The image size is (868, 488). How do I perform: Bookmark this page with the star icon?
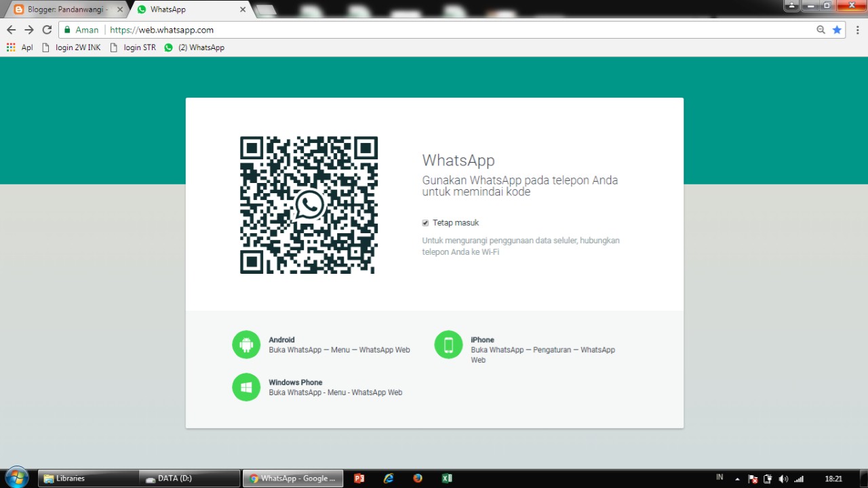pyautogui.click(x=837, y=30)
